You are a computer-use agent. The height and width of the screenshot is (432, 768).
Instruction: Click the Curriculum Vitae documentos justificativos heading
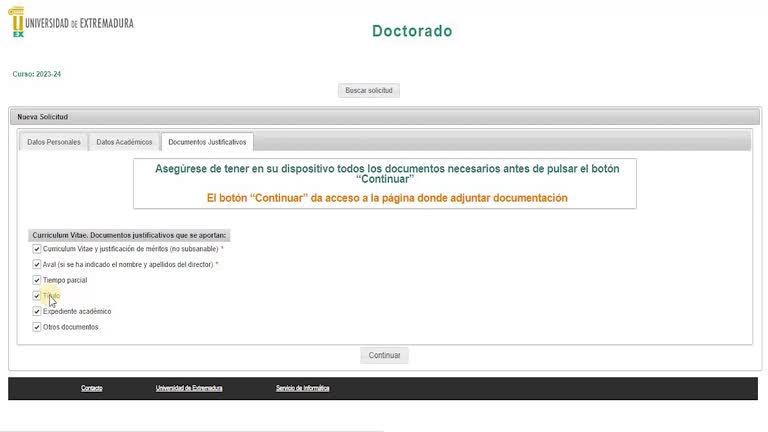point(129,236)
